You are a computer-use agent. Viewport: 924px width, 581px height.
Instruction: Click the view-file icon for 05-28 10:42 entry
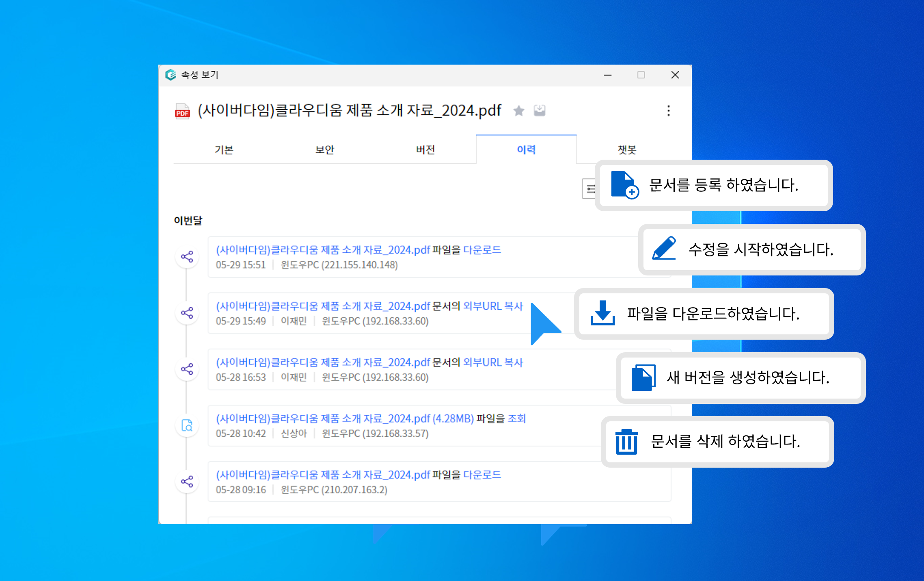[187, 425]
